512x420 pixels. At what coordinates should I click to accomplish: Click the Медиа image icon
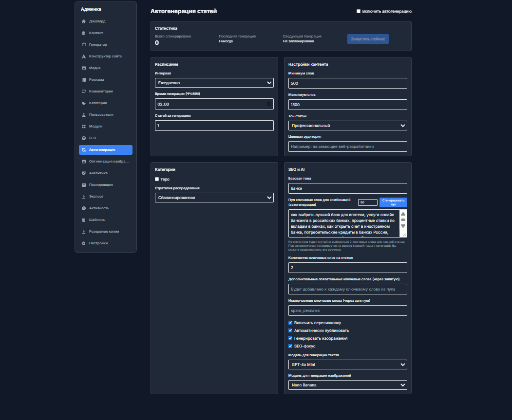(x=84, y=68)
